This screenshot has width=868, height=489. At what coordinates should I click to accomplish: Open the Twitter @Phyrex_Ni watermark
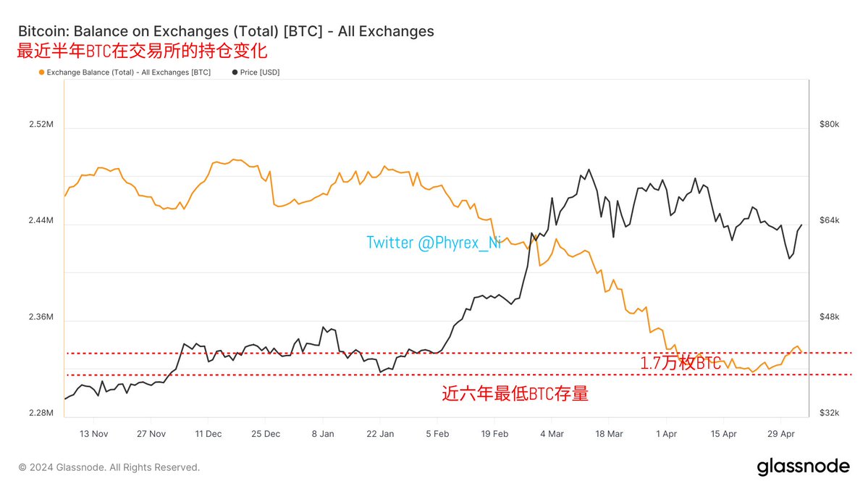click(x=434, y=243)
